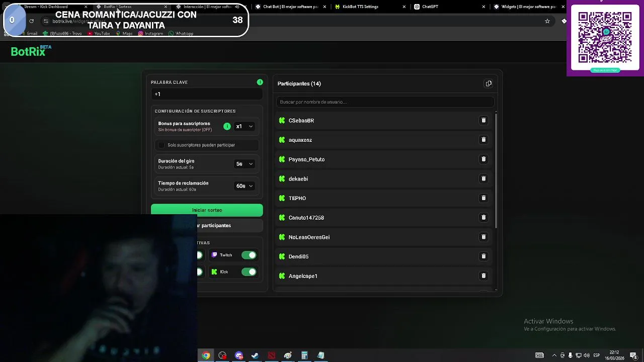This screenshot has width=644, height=362.
Task: Remove dekaebi with its trash button
Action: click(484, 178)
